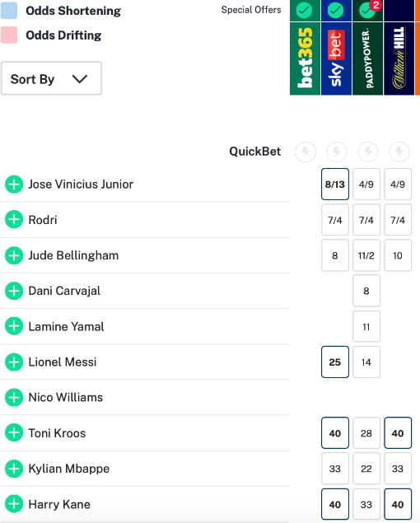Pick the 25 odds for Lionel Messi
This screenshot has height=523, width=420.
pos(335,362)
